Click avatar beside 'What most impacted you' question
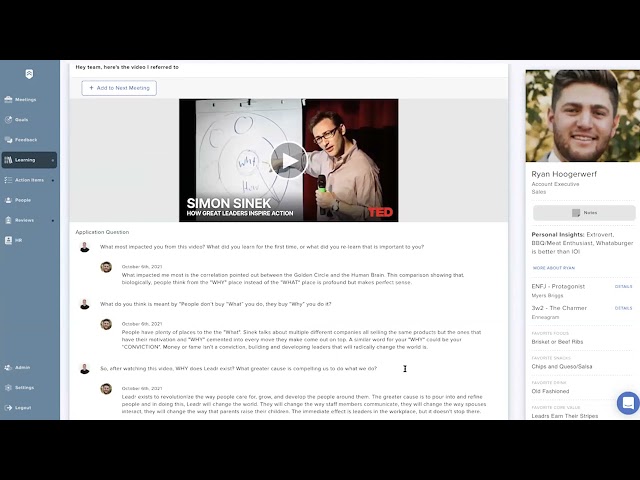640x480 pixels. point(84,247)
